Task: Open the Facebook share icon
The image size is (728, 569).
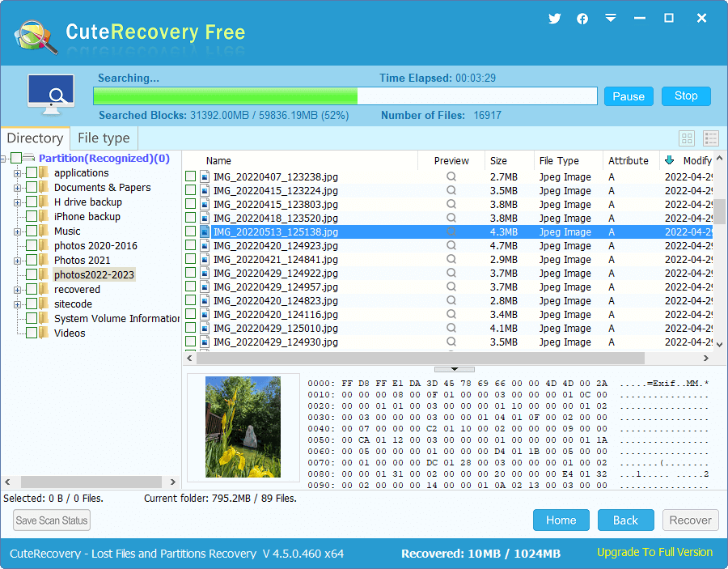Action: pos(582,19)
